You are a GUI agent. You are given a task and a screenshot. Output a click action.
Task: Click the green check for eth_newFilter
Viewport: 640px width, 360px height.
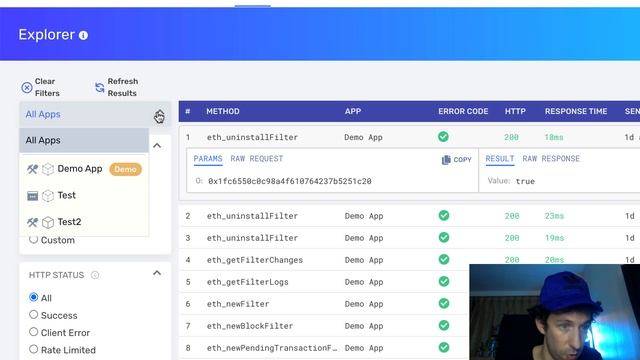click(x=444, y=304)
